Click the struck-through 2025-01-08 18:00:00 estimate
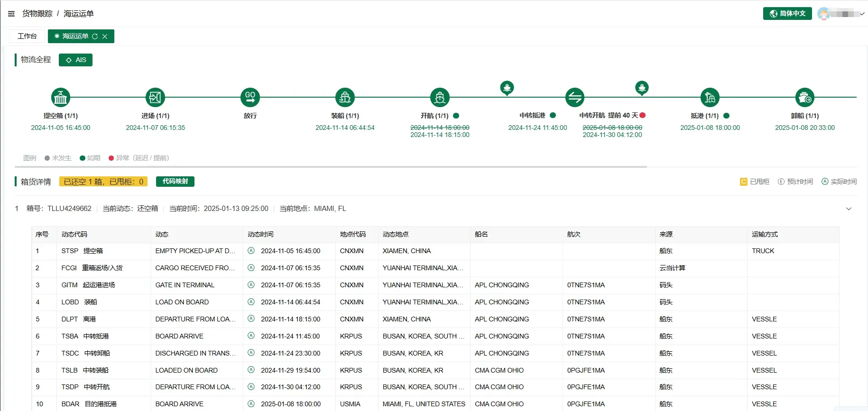Viewport: 868px width, 411px height. 612,128
